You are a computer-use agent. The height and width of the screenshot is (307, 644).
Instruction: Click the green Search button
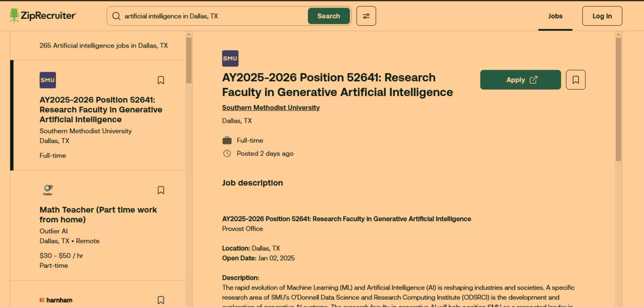pyautogui.click(x=329, y=16)
